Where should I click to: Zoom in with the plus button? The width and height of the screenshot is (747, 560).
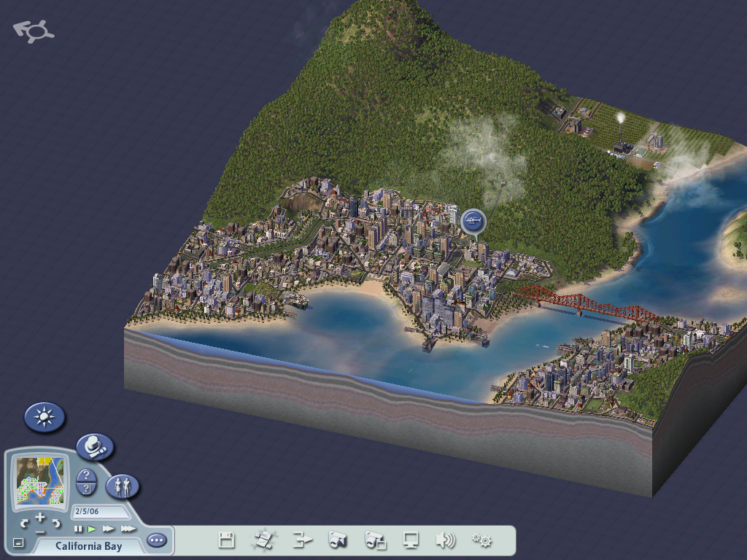(40, 518)
